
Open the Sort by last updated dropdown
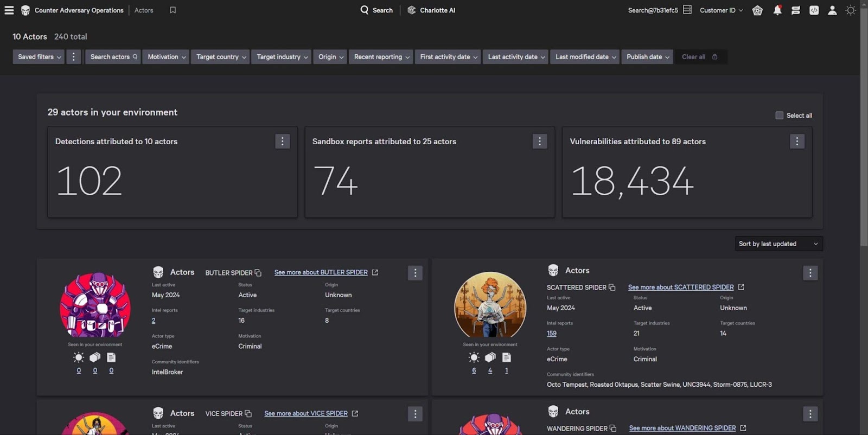click(x=778, y=244)
